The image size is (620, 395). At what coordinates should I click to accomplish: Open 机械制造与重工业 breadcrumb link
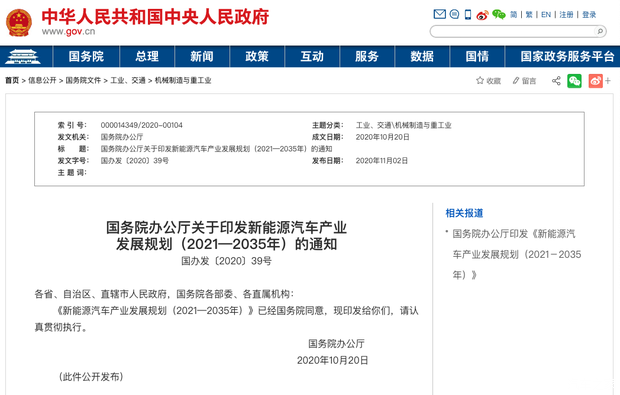[x=183, y=81]
